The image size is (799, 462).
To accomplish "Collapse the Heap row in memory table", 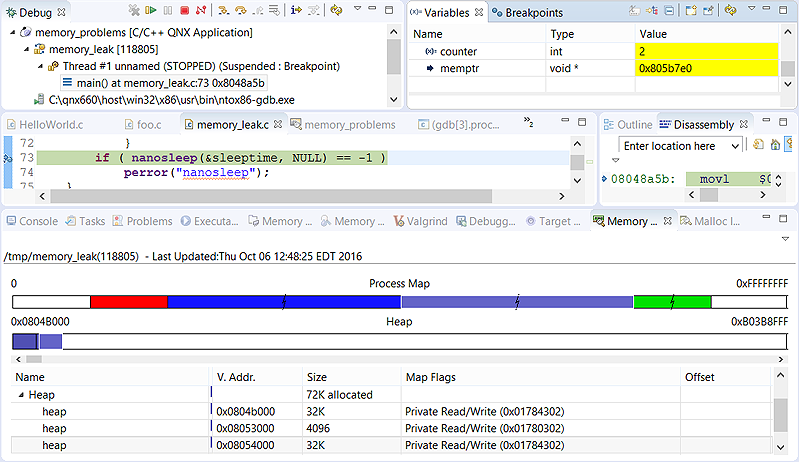I will tap(20, 395).
